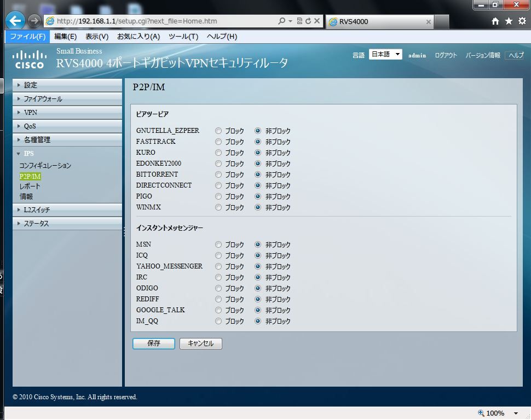
Task: Refresh the page with reload icon
Action: coord(308,21)
